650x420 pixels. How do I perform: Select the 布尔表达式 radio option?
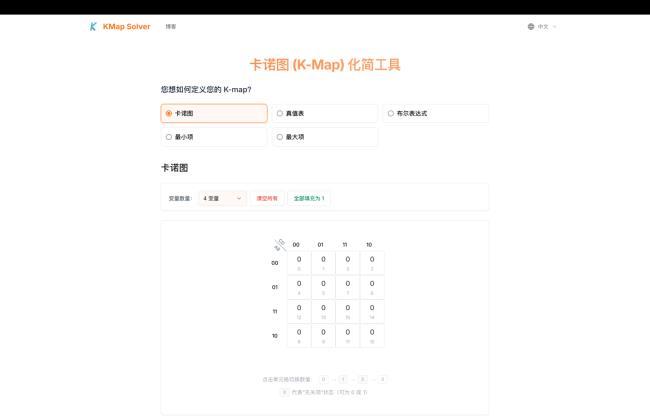pyautogui.click(x=436, y=113)
